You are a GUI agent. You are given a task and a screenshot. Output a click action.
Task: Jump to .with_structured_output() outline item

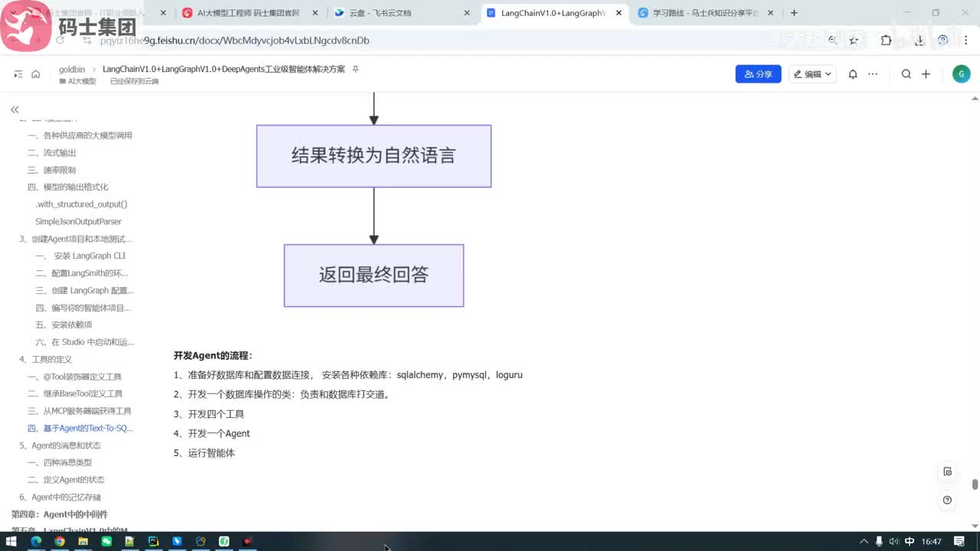pyautogui.click(x=81, y=204)
